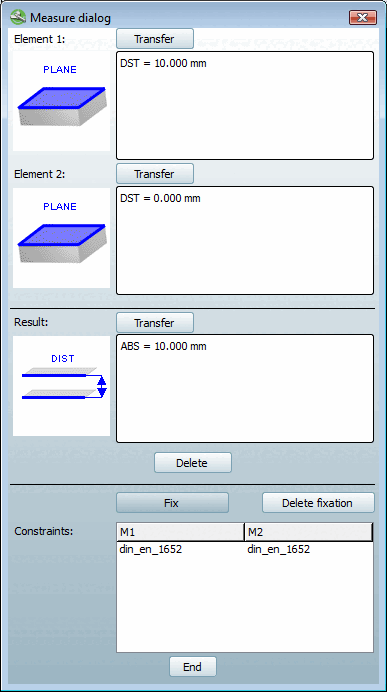Close the Measure dialog window
The width and height of the screenshot is (387, 692).
363,18
